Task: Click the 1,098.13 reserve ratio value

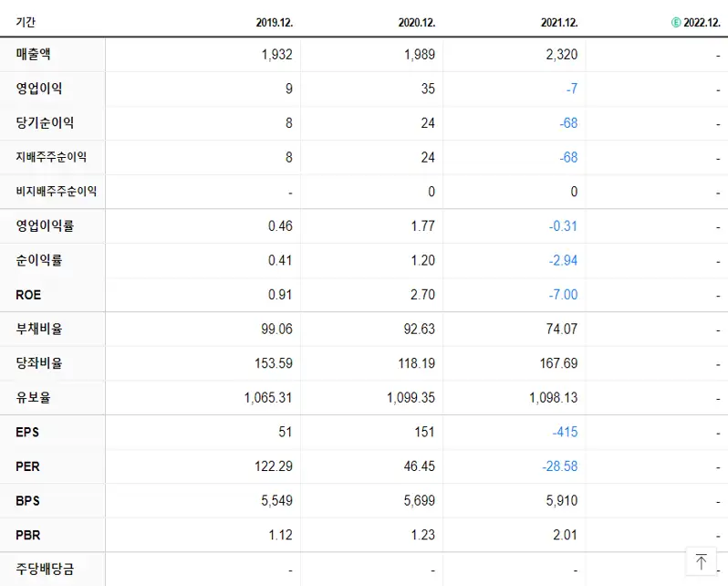Action: click(x=554, y=398)
